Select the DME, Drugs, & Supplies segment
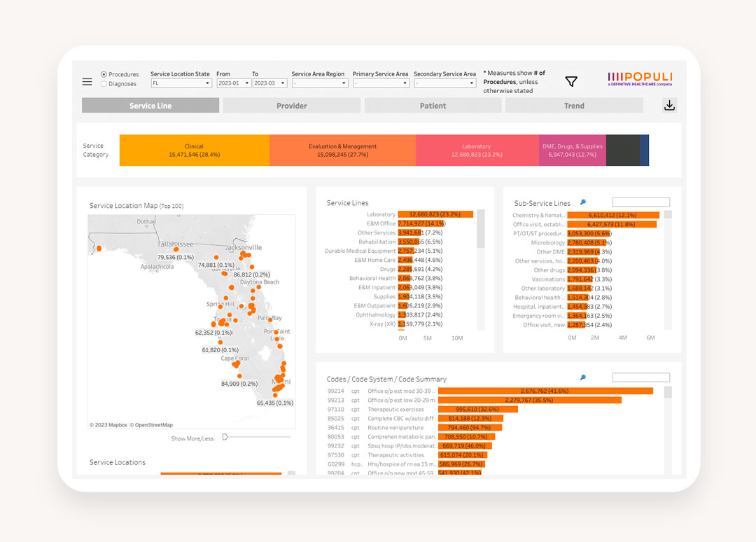756x542 pixels. [573, 151]
